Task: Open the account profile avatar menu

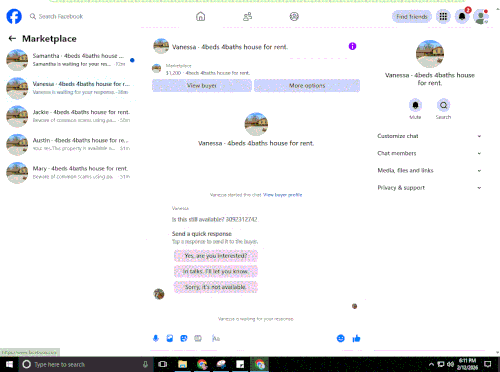Action: tap(481, 17)
